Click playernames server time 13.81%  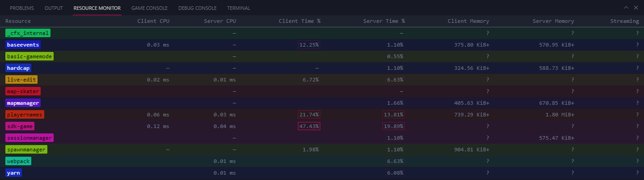pyautogui.click(x=394, y=115)
